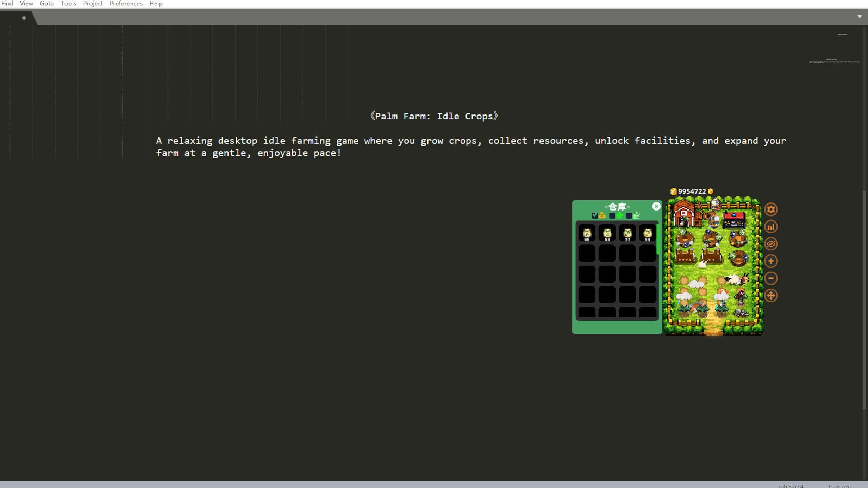The width and height of the screenshot is (868, 488).
Task: Uncheck the seed filter in the warehouse
Action: (595, 216)
